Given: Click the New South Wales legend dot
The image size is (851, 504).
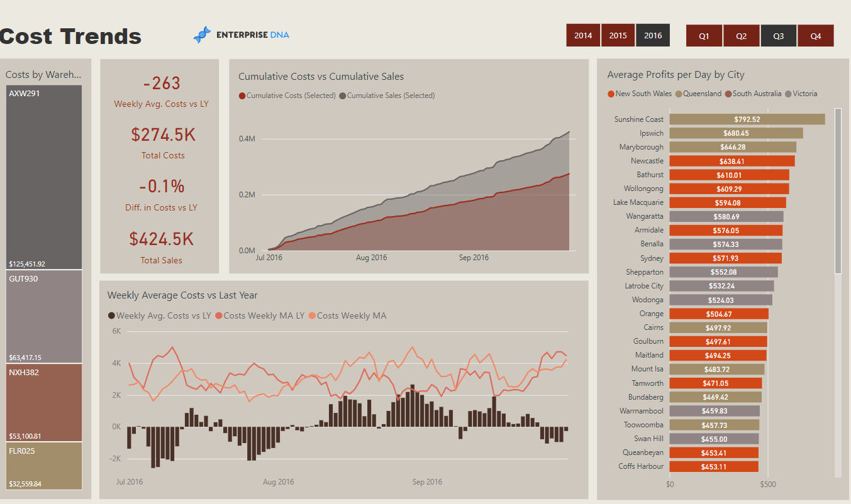Looking at the screenshot, I should [x=611, y=94].
